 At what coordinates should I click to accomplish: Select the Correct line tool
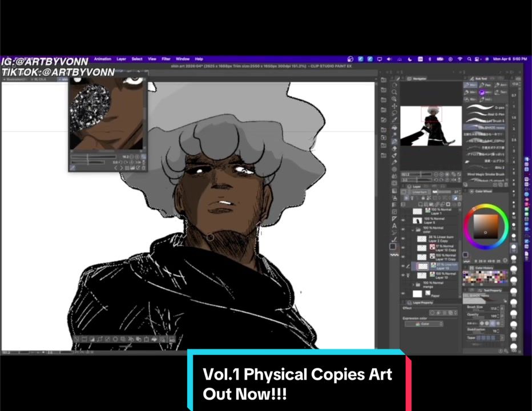click(394, 239)
